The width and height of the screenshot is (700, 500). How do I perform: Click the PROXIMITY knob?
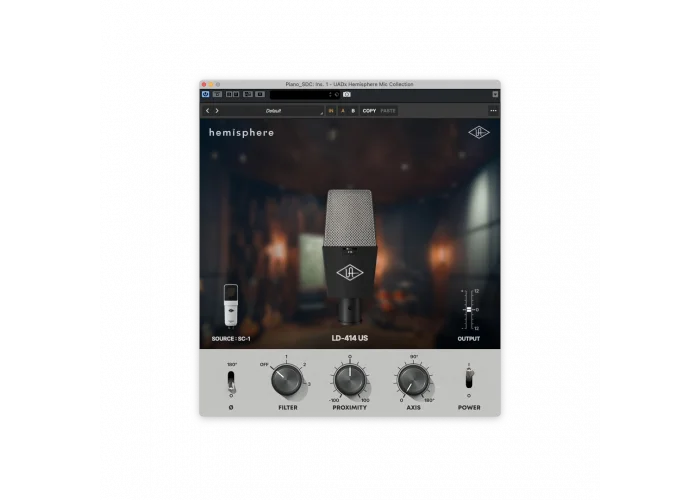(x=350, y=380)
